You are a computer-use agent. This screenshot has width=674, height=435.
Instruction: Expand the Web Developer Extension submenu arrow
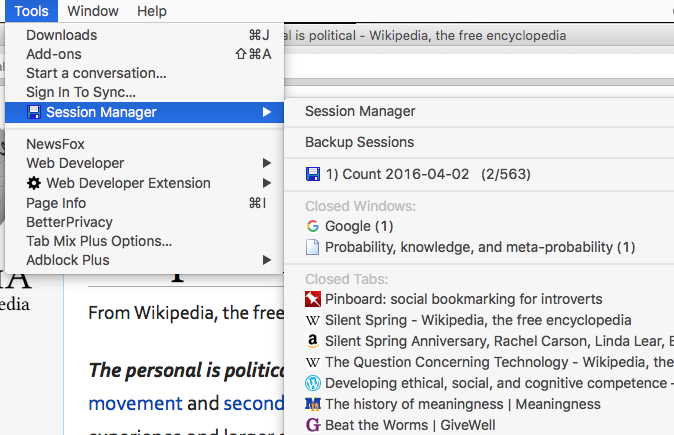[x=267, y=183]
